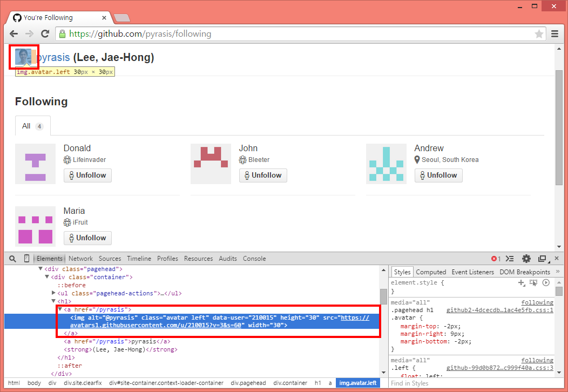568x392 pixels.
Task: Unfollow Donald
Action: (87, 175)
